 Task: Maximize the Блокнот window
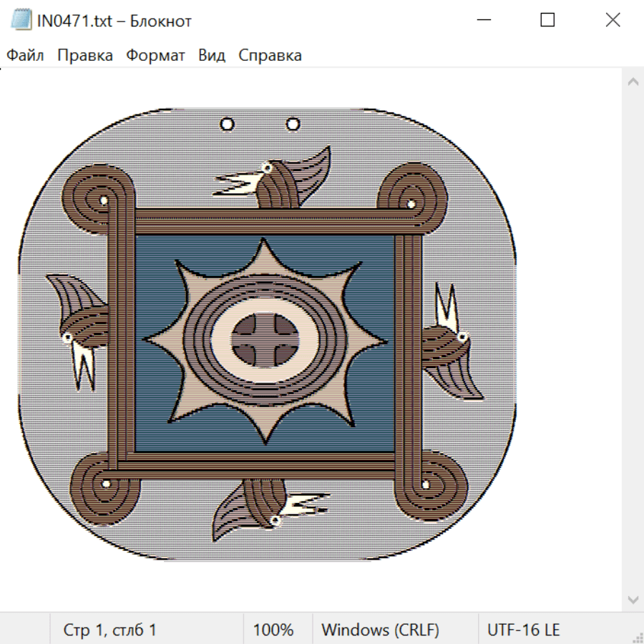(x=547, y=20)
